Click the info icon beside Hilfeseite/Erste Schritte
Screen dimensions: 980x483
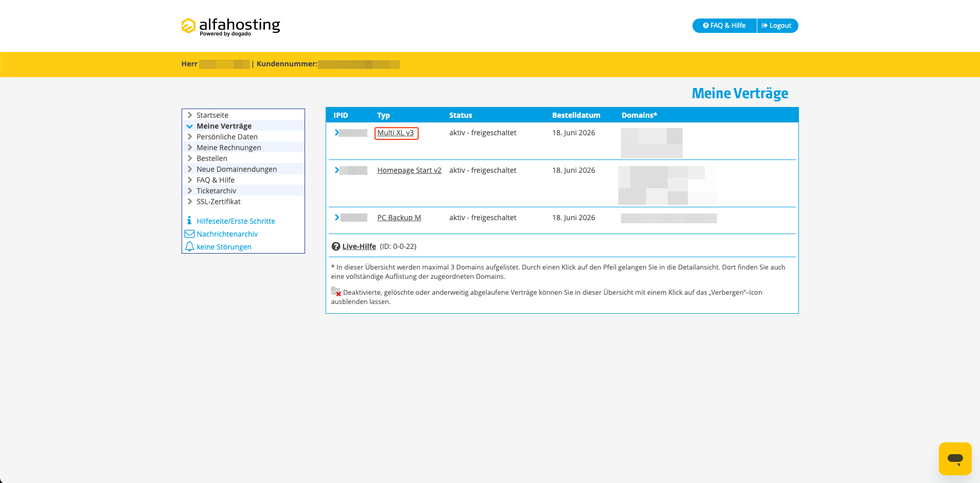(x=189, y=221)
